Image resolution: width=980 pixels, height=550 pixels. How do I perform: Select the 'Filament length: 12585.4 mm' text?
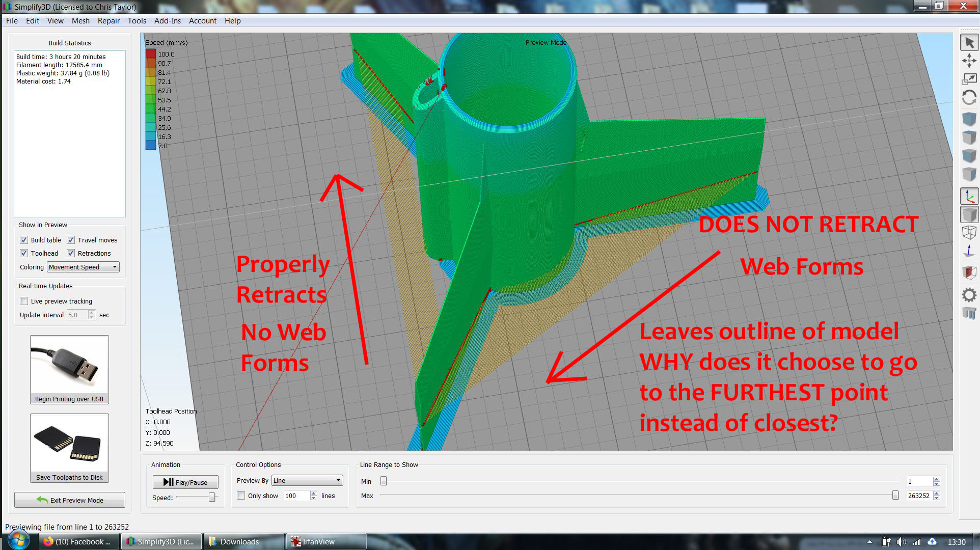[59, 65]
